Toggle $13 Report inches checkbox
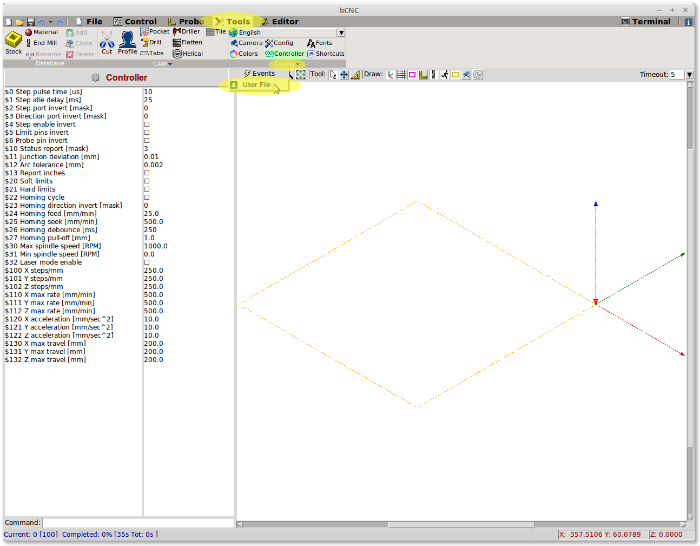Viewport: 700px width, 546px height. (146, 173)
